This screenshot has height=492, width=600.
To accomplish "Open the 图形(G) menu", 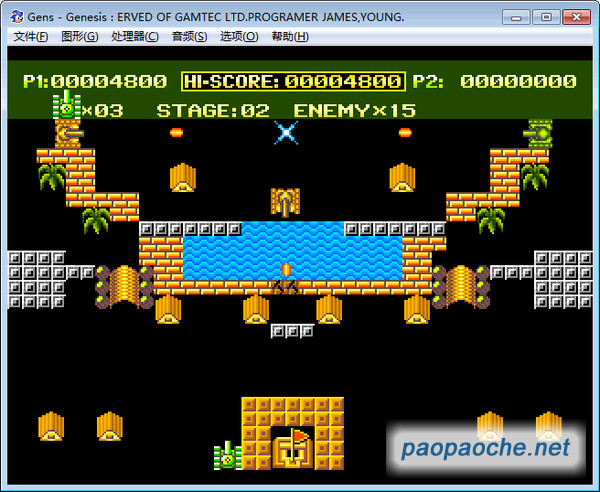I will coord(80,37).
